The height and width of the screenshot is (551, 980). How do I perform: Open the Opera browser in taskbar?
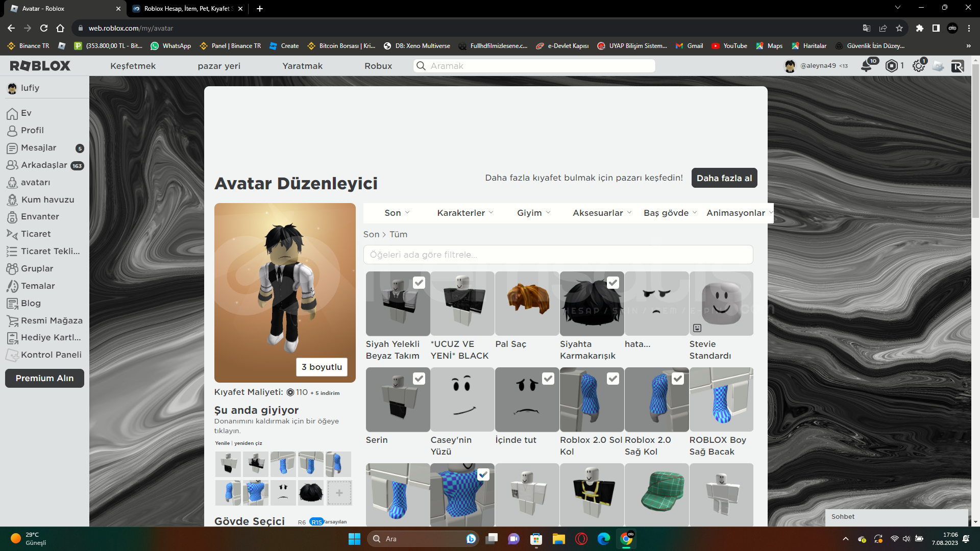581,539
